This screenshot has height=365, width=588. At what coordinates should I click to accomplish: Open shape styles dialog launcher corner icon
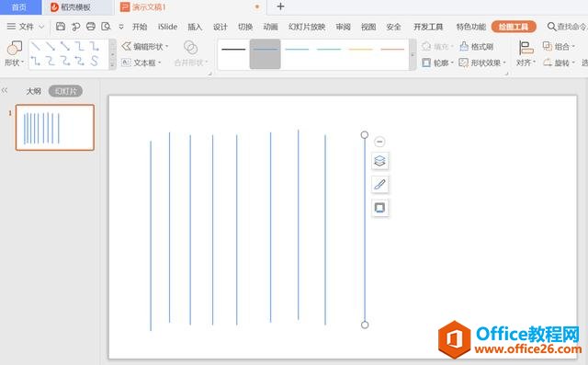(506, 74)
